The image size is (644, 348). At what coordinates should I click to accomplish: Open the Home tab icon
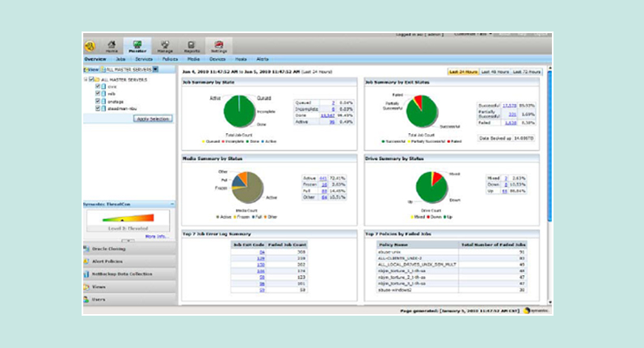click(112, 46)
